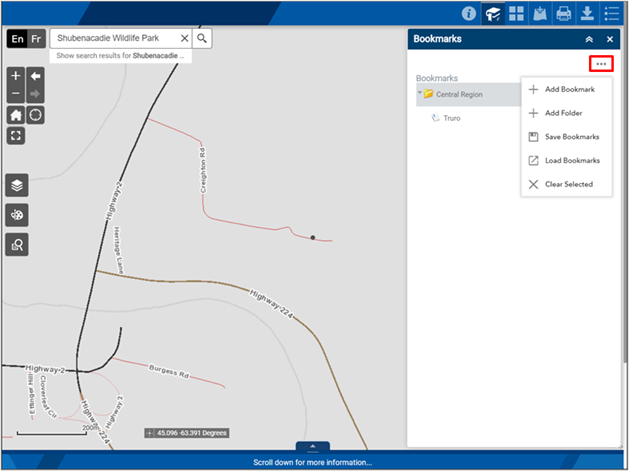Click the search magnifier button
The height and width of the screenshot is (471, 629).
[202, 39]
